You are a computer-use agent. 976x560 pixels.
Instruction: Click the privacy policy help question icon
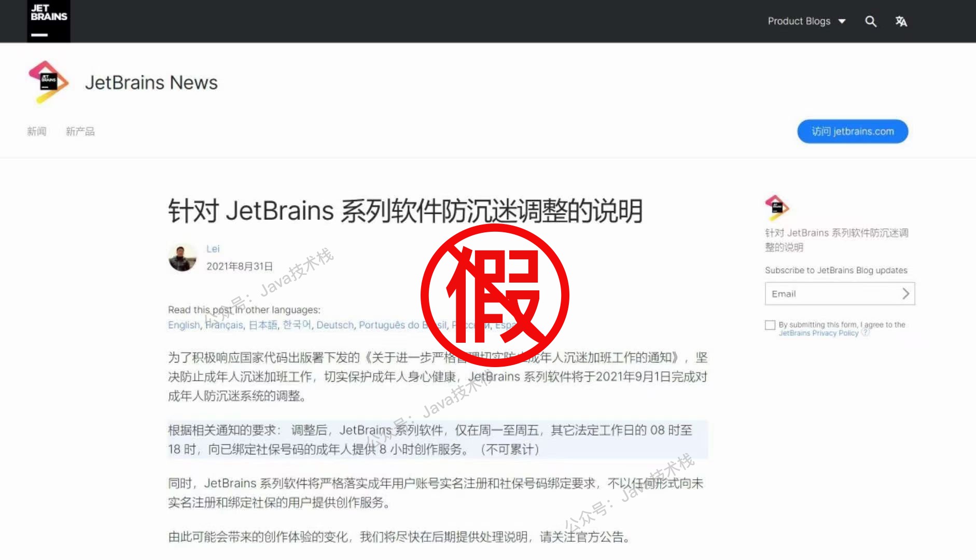point(865,333)
